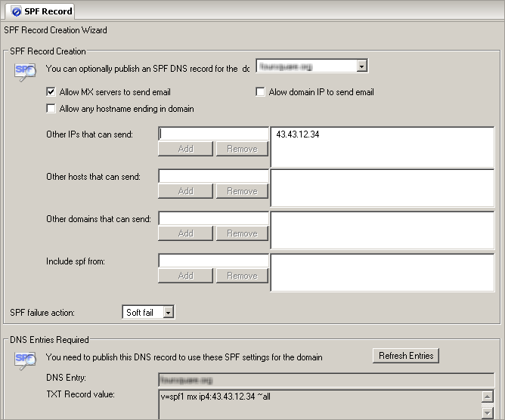Screen dimensions: 505x420
Task: Toggle Allow MX servers to send email
Action: coord(51,92)
